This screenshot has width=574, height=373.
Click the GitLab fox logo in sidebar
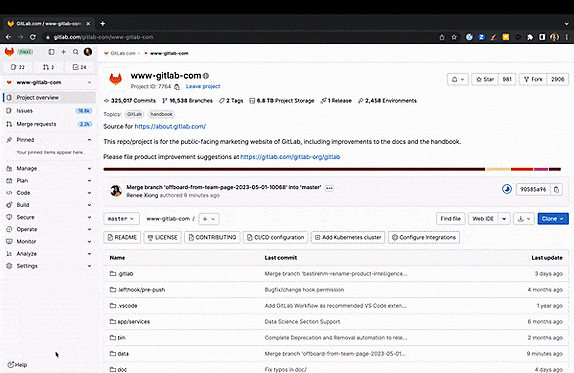(9, 52)
